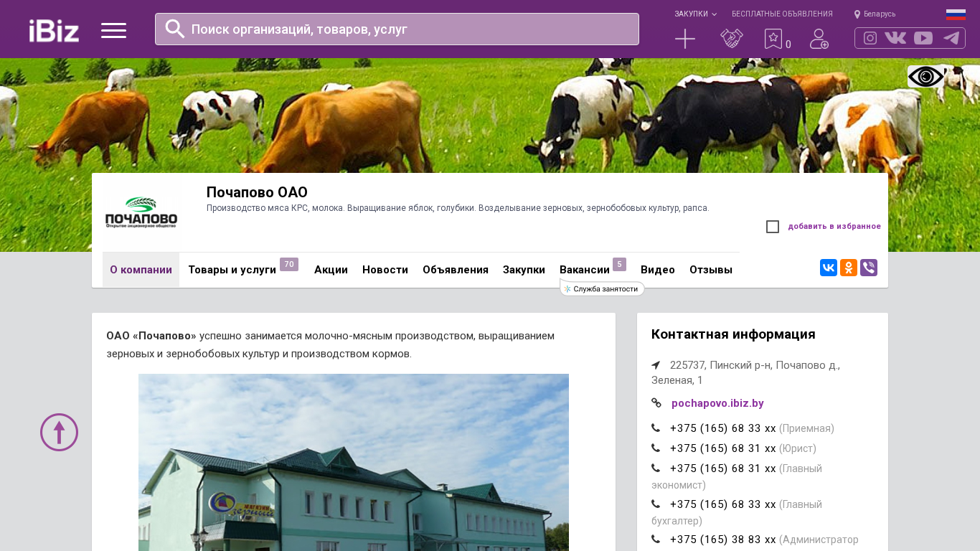
Task: Click the Главный бухгалтер phone number
Action: coord(722,504)
